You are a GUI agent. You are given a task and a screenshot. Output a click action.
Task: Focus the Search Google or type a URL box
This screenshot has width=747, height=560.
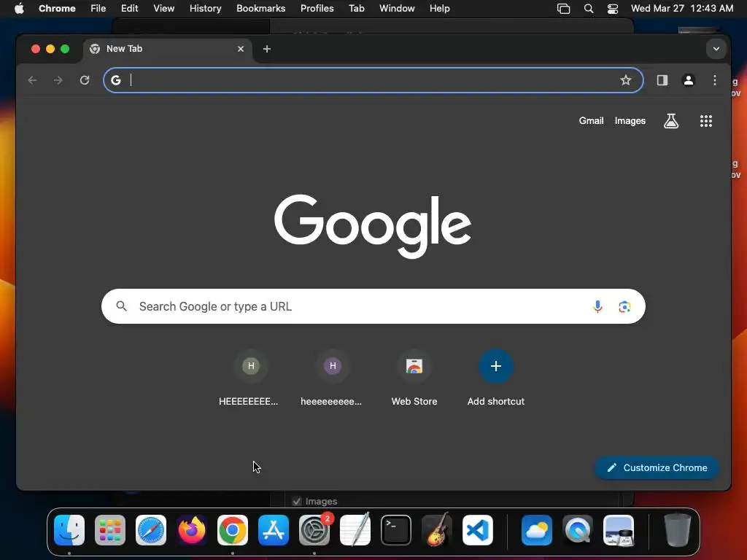(373, 306)
